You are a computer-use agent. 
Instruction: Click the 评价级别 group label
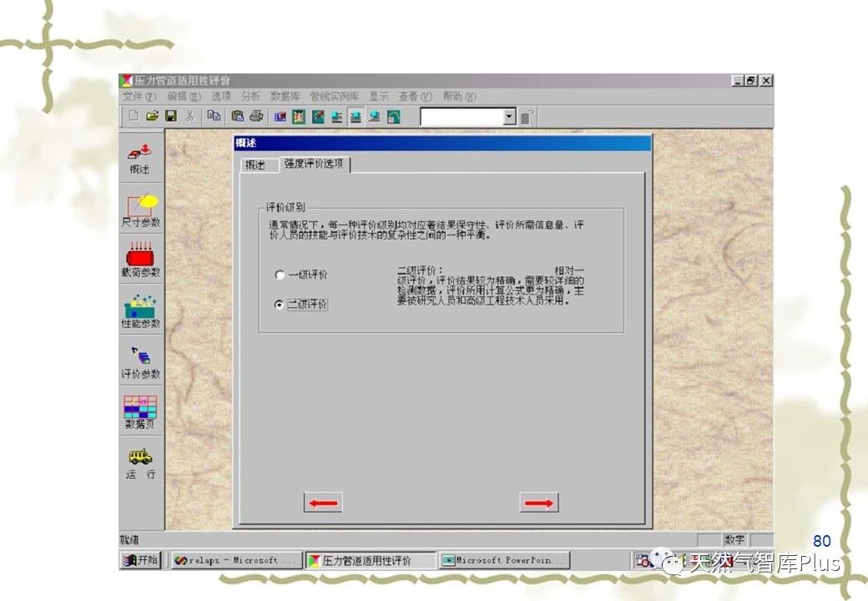click(285, 208)
